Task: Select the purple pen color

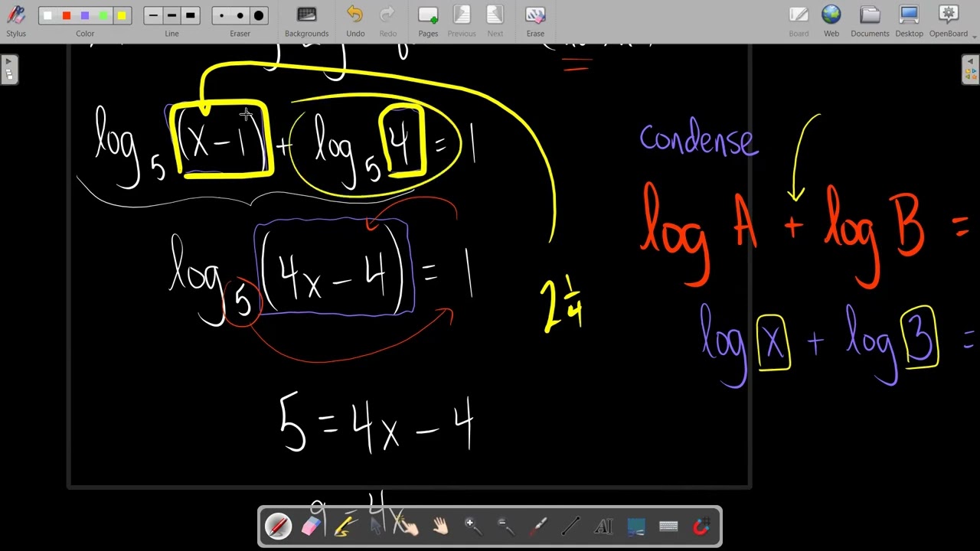Action: pos(85,15)
